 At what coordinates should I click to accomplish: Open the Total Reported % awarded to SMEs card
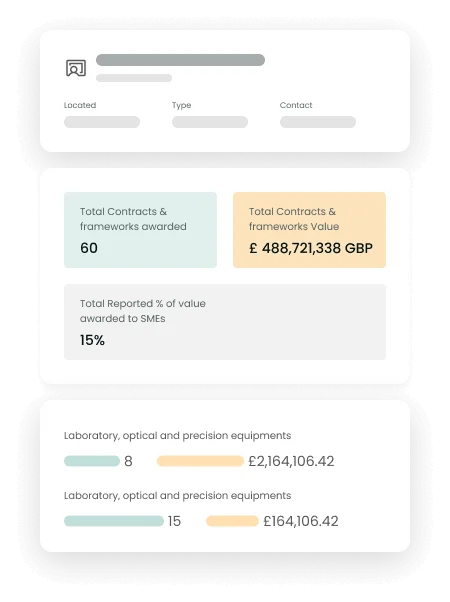pyautogui.click(x=225, y=322)
